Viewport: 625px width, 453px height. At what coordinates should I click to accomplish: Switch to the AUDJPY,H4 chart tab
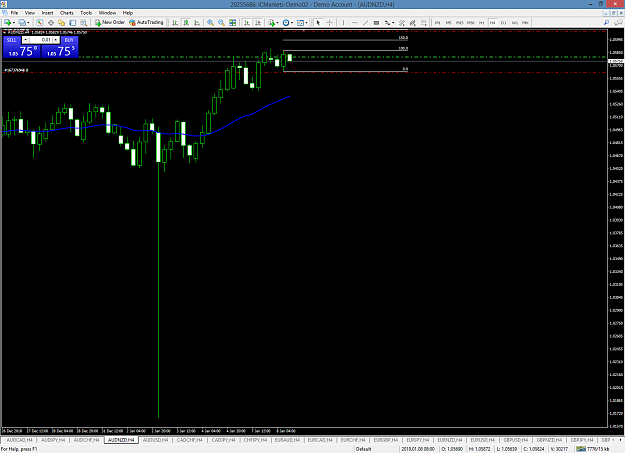coord(53,440)
